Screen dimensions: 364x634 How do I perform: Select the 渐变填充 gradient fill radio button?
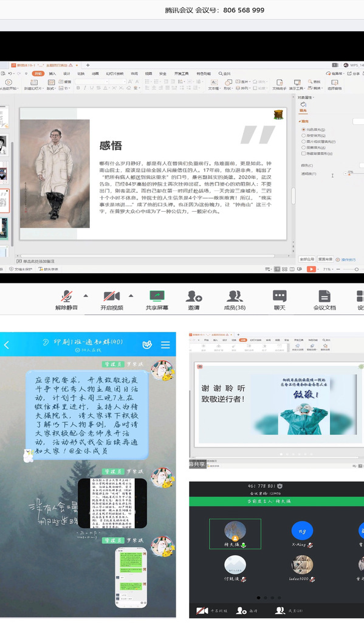(303, 136)
